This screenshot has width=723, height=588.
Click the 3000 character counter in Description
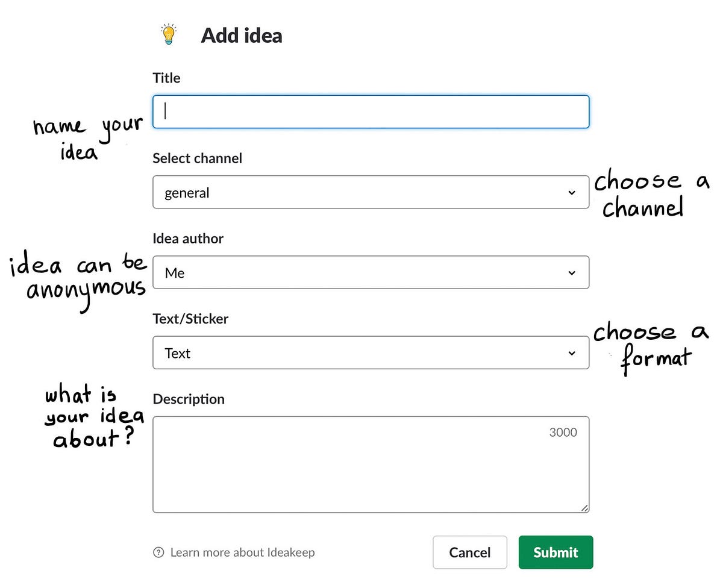[563, 433]
